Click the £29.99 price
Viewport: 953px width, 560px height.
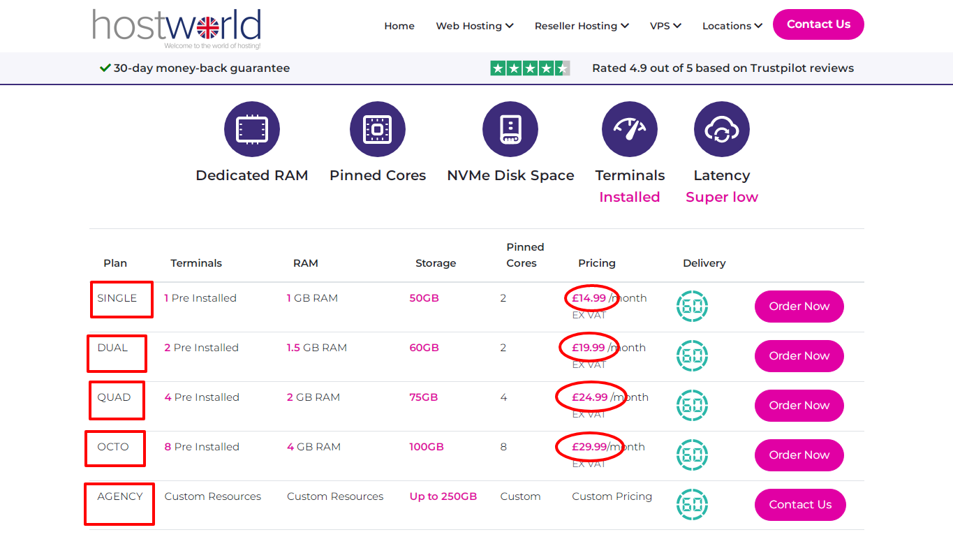point(589,447)
